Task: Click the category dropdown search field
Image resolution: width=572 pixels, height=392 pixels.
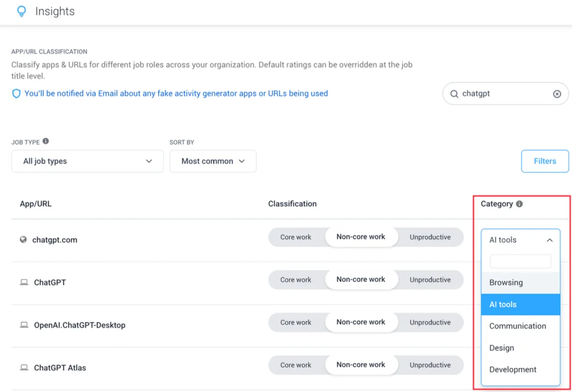Action: coord(520,261)
